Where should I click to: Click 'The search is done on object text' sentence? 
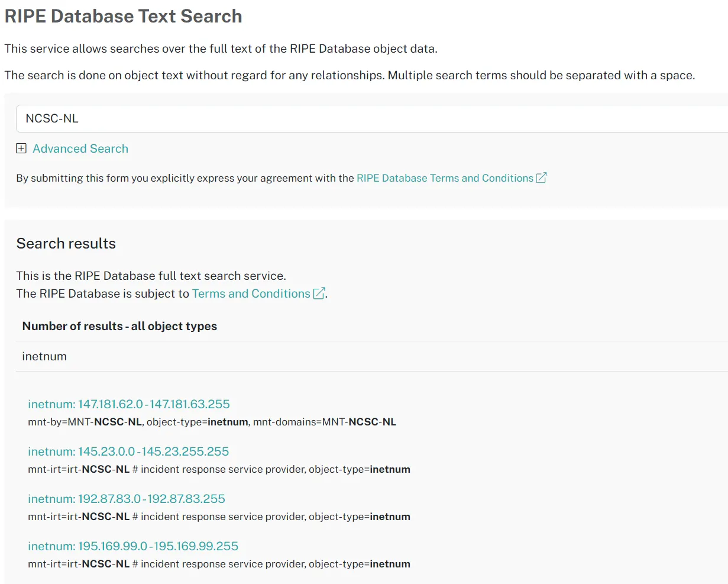tap(350, 75)
